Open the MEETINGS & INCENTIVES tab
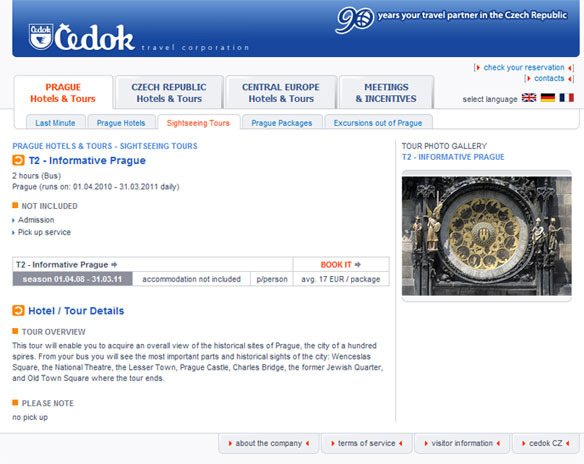Viewport: 584px width, 464px height. click(386, 93)
